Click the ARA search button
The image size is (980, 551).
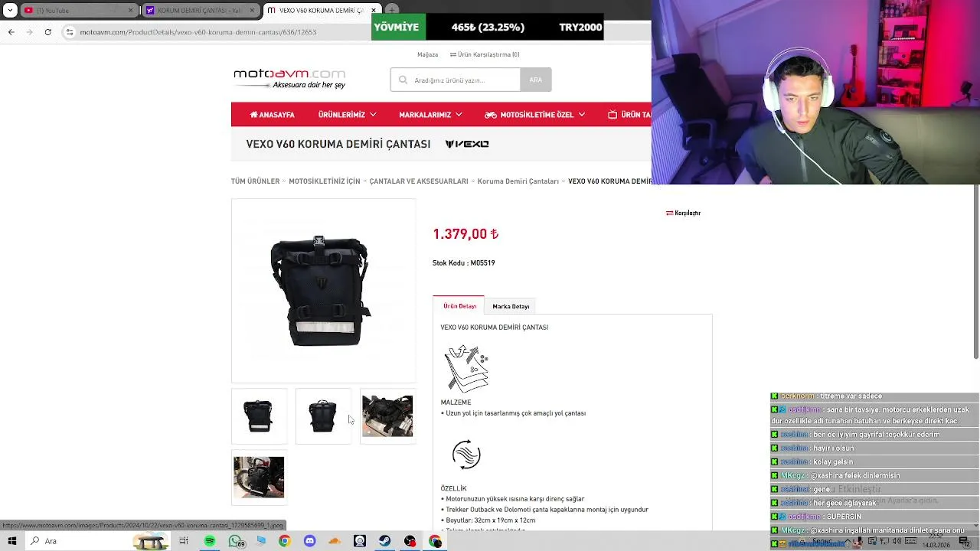click(x=536, y=80)
